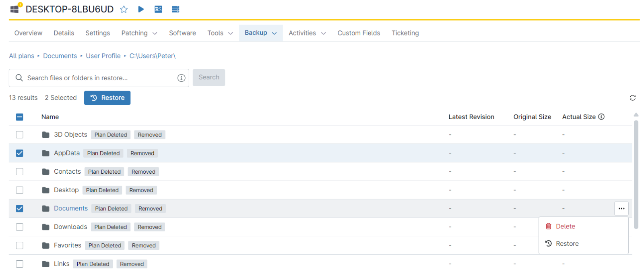Viewport: 644px width, 270px height.
Task: Uncheck the AppData row checkbox
Action: [x=19, y=153]
